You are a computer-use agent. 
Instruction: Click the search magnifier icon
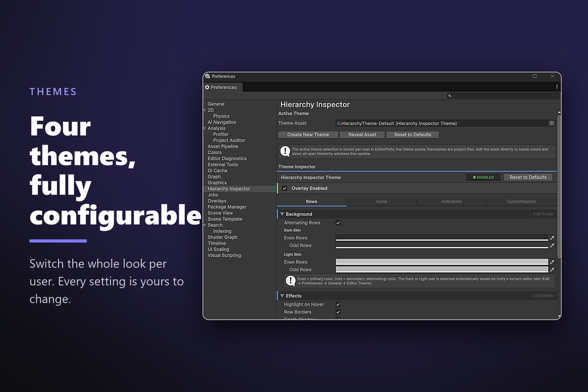pyautogui.click(x=450, y=96)
